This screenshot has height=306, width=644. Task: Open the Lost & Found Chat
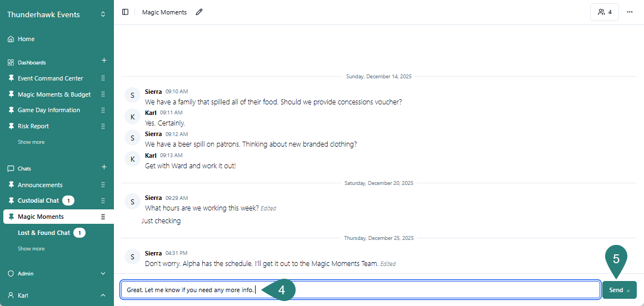tap(43, 233)
